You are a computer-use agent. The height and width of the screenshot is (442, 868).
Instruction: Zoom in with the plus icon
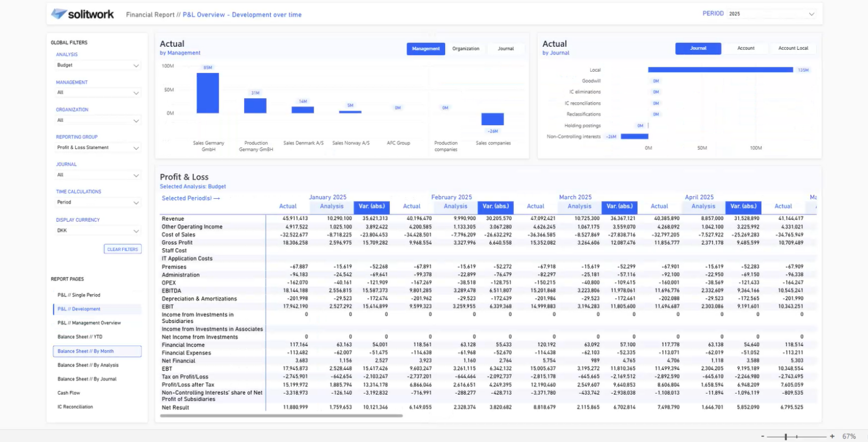832,436
